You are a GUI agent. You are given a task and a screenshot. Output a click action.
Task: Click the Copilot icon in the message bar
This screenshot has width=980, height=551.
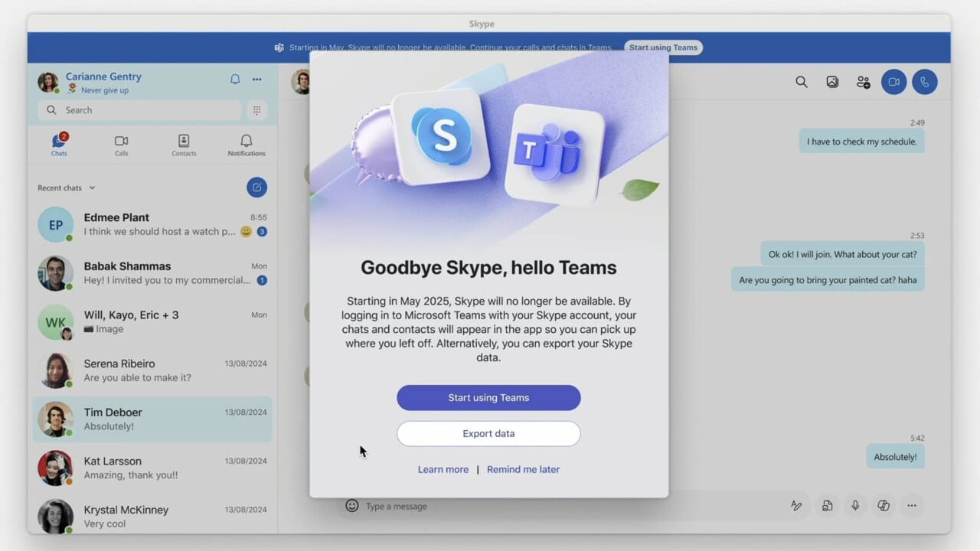click(884, 506)
